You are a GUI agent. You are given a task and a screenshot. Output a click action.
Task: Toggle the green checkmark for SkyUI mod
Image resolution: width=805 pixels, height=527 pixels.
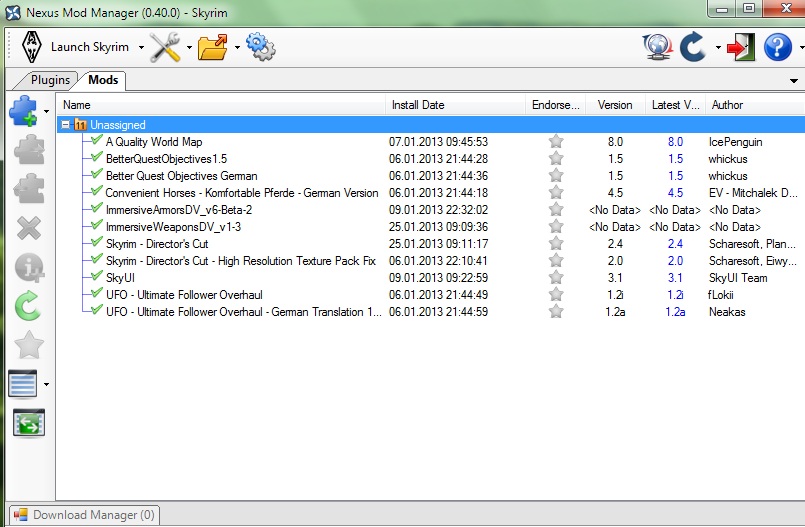tap(96, 277)
